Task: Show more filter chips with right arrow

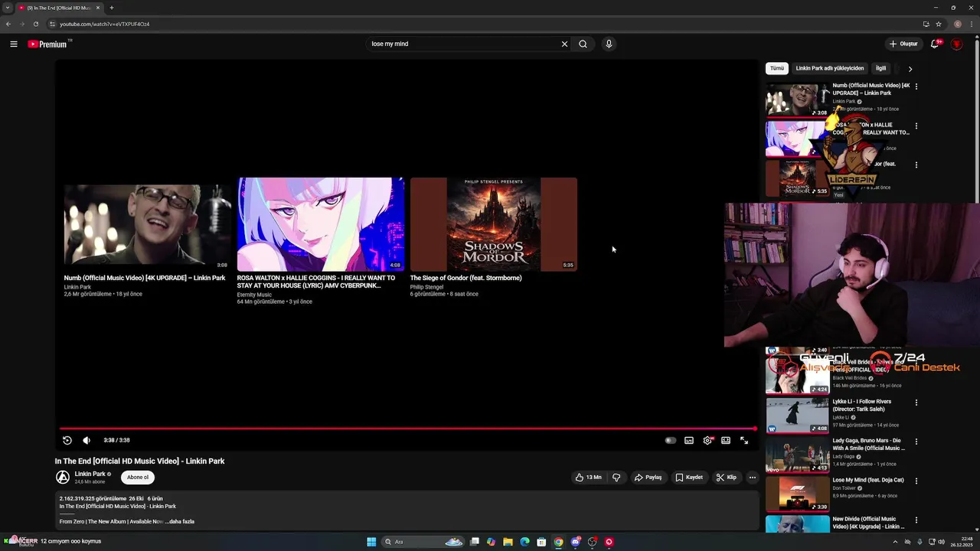Action: pos(910,69)
